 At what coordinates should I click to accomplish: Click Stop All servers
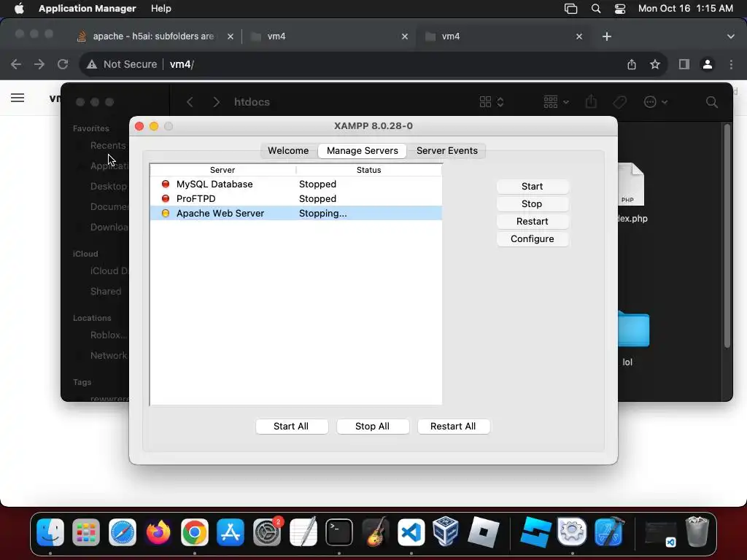tap(373, 426)
